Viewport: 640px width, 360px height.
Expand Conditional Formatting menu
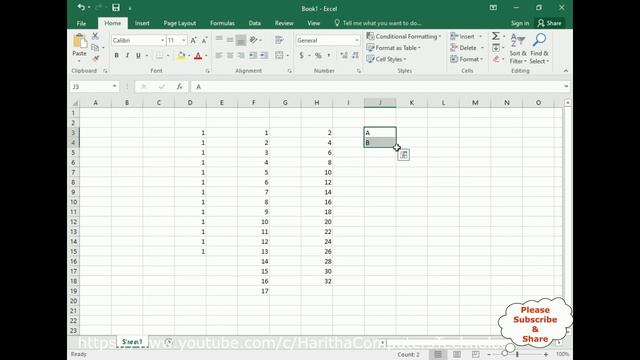(x=404, y=36)
